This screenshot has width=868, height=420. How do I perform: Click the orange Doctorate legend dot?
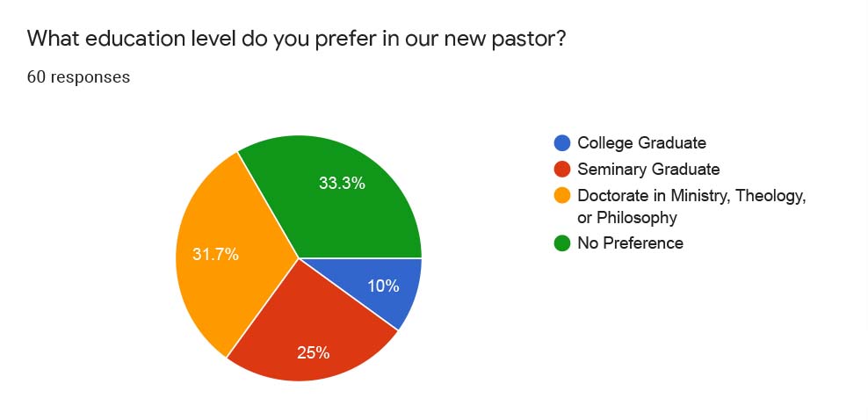(562, 195)
